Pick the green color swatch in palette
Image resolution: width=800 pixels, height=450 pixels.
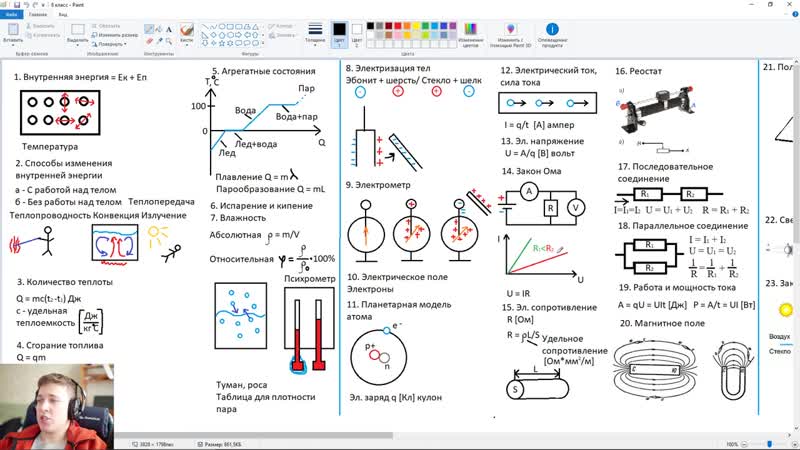pyautogui.click(x=426, y=26)
